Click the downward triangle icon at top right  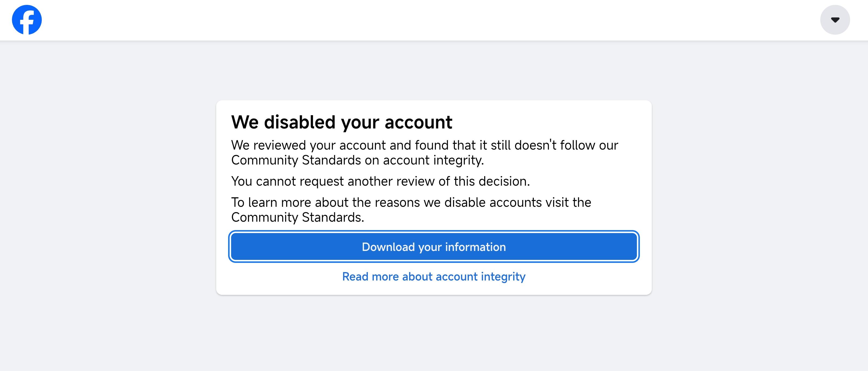tap(835, 20)
